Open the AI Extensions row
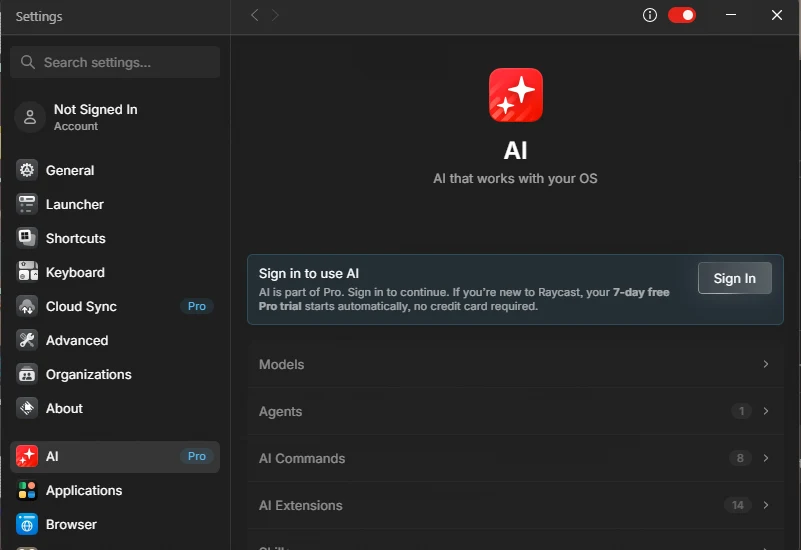Screen dimensions: 801x550 (x=515, y=505)
